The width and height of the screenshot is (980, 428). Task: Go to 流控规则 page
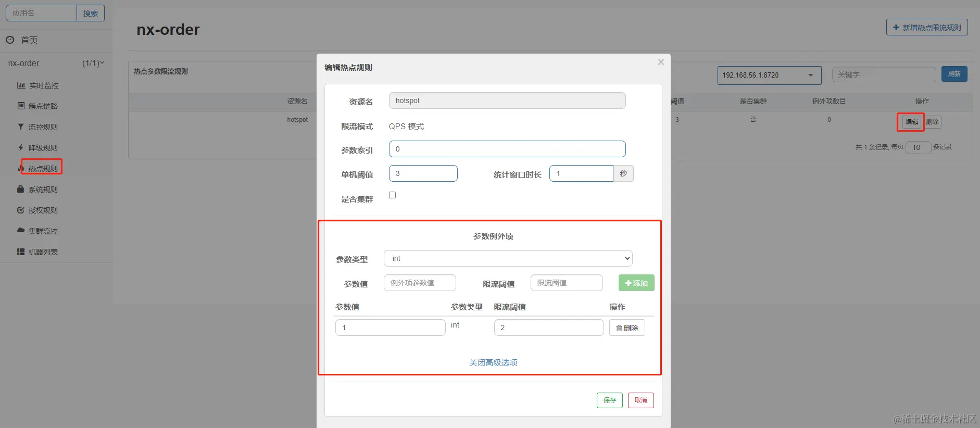[x=43, y=127]
